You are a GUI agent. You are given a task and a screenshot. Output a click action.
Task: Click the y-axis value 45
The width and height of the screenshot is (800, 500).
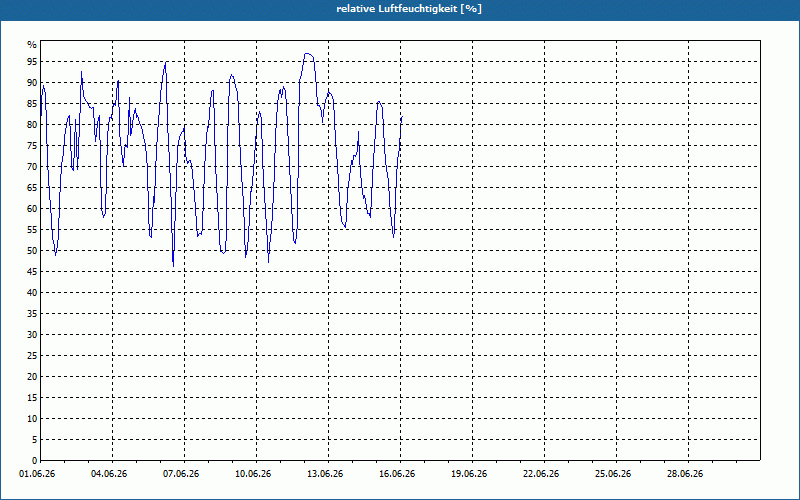pyautogui.click(x=32, y=271)
